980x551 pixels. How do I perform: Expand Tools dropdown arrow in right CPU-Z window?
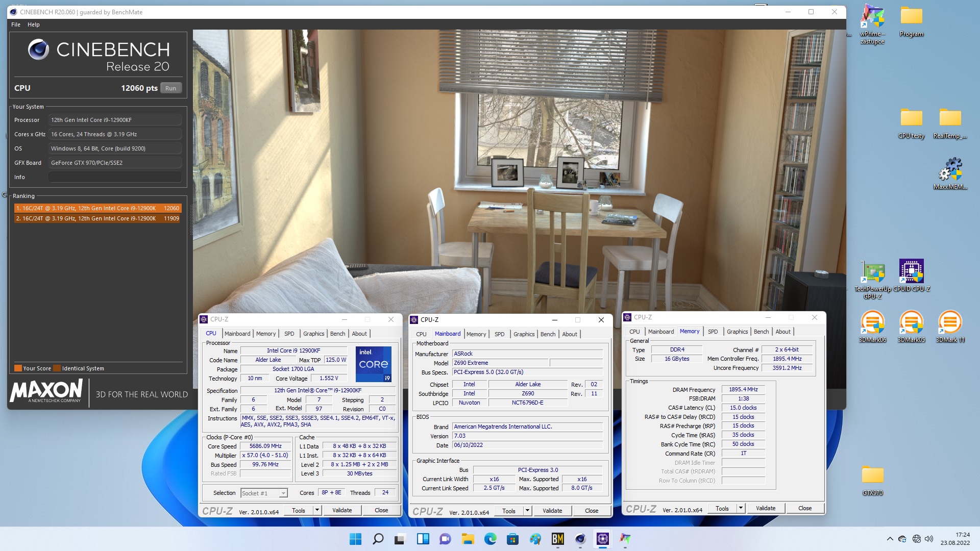pos(741,508)
